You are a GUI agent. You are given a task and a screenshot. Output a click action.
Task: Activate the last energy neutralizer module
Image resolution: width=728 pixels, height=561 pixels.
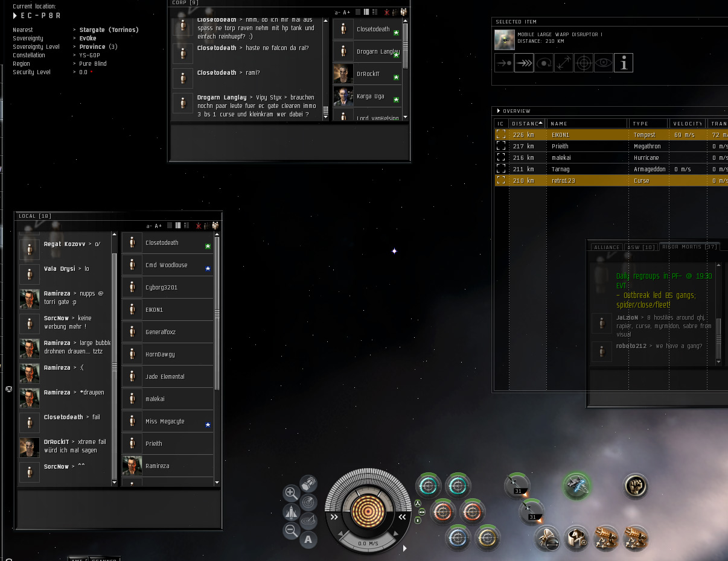pyautogui.click(x=636, y=537)
